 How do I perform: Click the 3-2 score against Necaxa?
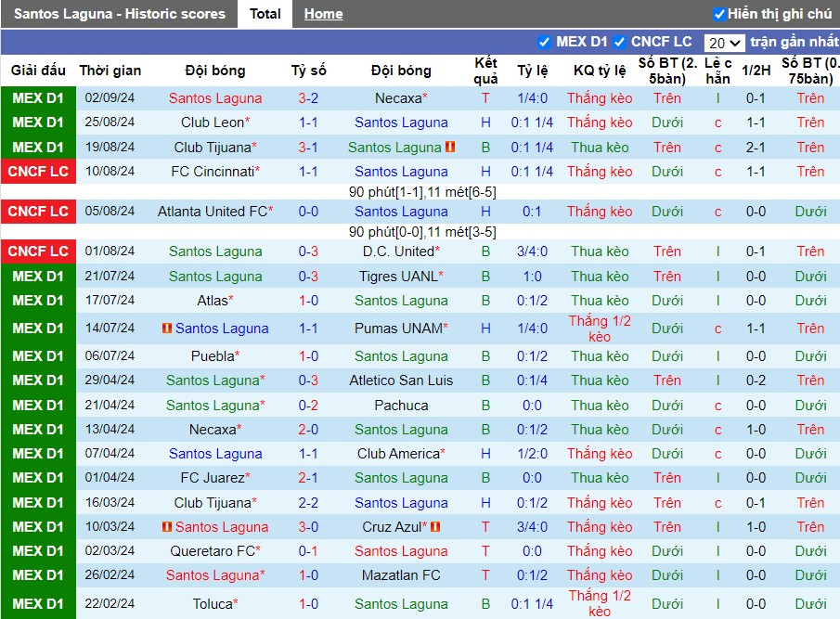click(x=308, y=98)
